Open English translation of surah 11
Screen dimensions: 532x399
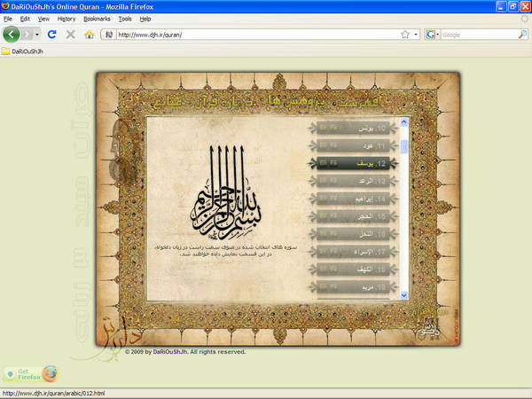click(323, 145)
